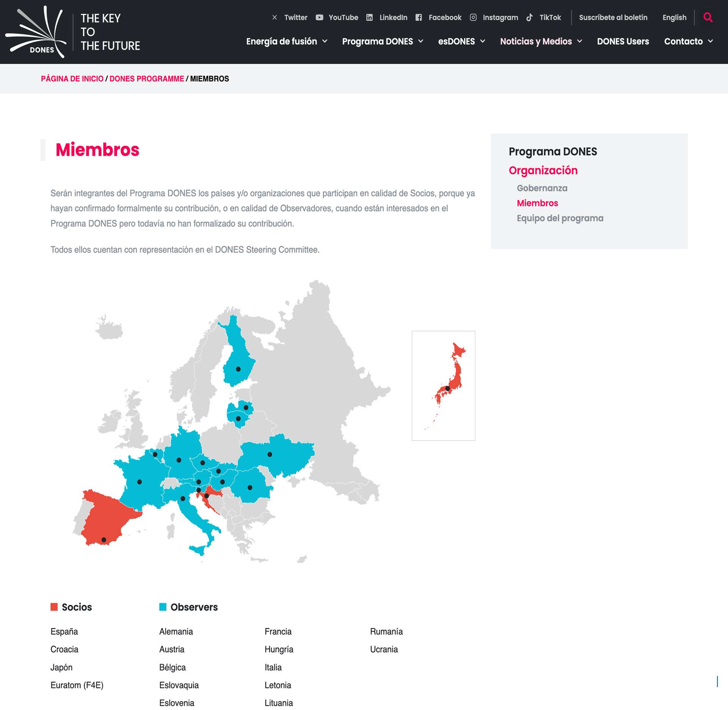Image resolution: width=728 pixels, height=710 pixels.
Task: Open Gobernanza in the sidebar
Action: (x=542, y=188)
